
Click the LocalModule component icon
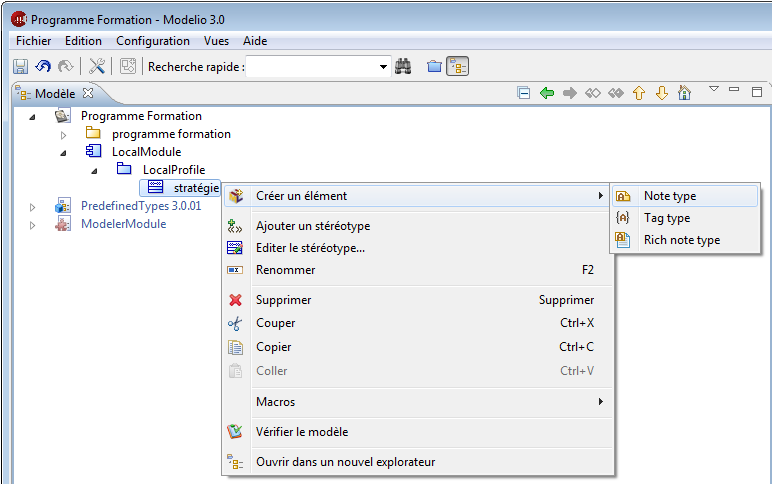(93, 151)
